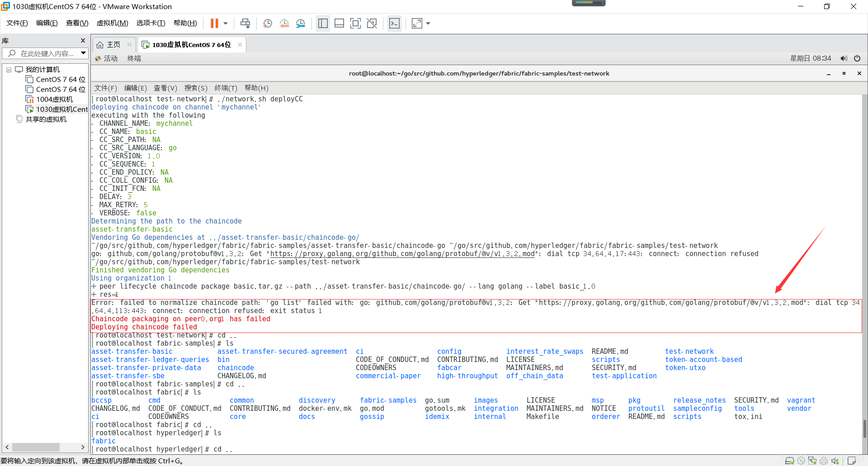This screenshot has height=466, width=868.
Task: Open the snapshot manager
Action: point(301,23)
